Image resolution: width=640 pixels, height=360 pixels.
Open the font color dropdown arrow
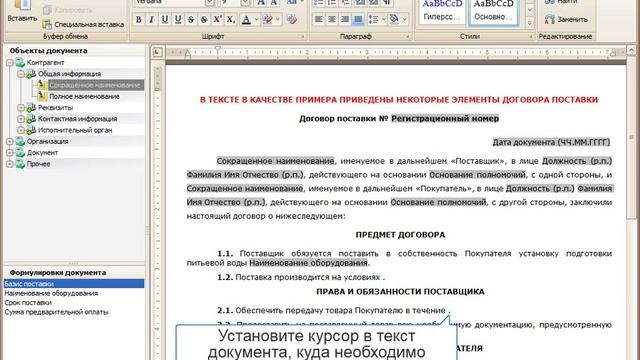click(256, 19)
